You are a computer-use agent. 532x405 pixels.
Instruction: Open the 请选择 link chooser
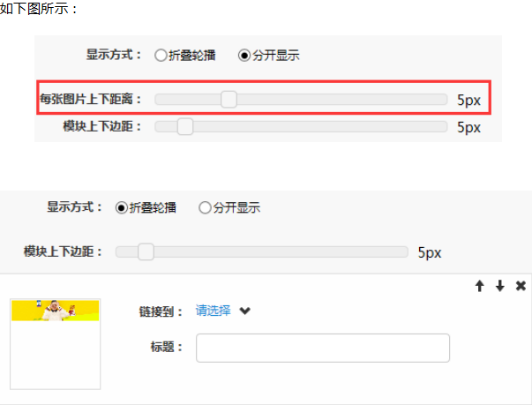point(213,311)
